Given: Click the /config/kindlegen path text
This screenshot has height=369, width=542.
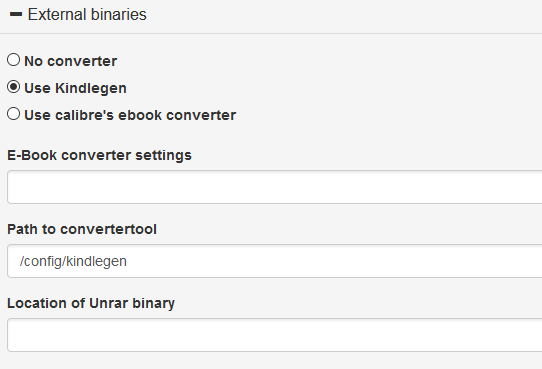Looking at the screenshot, I should click(x=73, y=262).
